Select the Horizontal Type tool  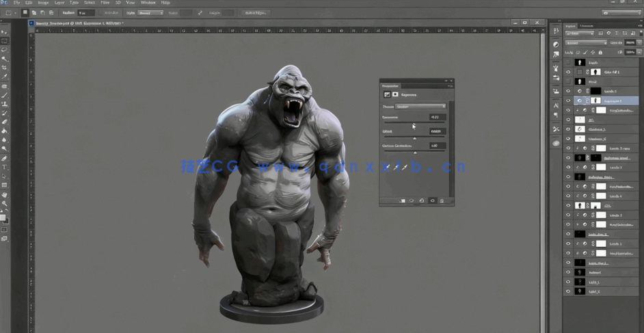tap(4, 167)
